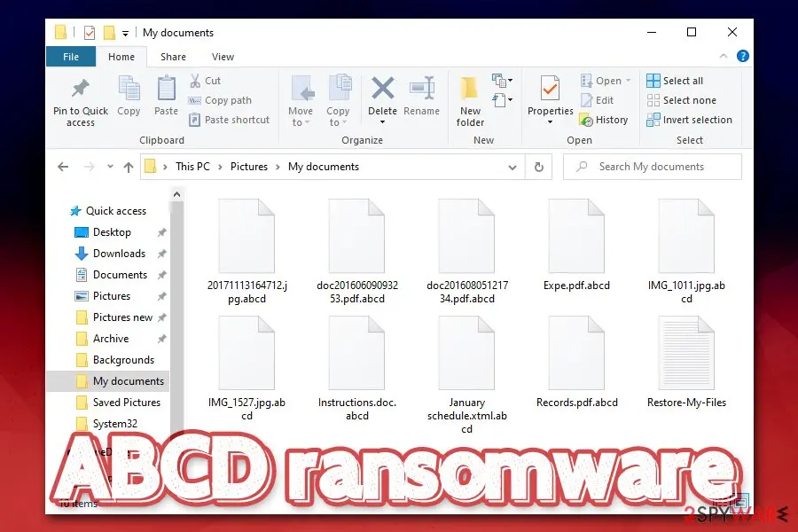798x532 pixels.
Task: Open Downloads in the navigation pane
Action: (110, 254)
